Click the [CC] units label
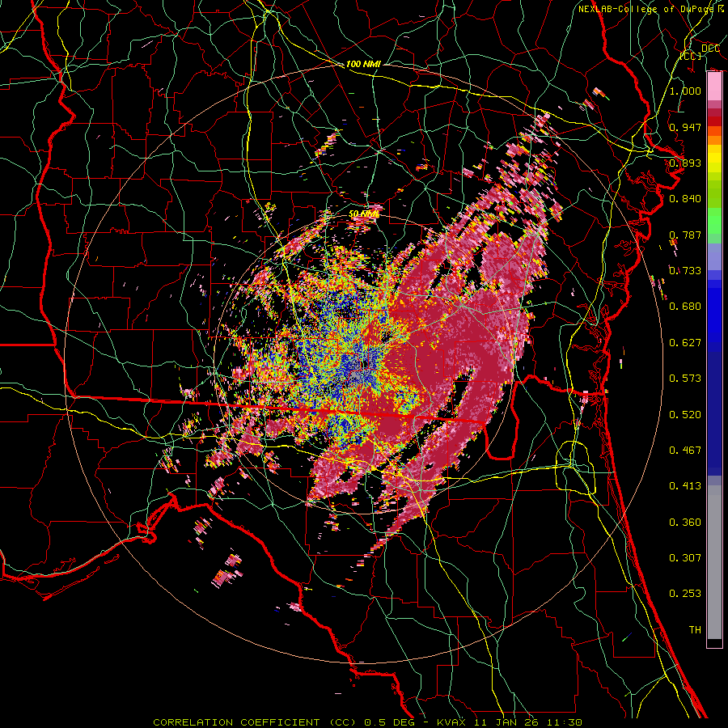Screen dimensions: 728x728 [691, 56]
